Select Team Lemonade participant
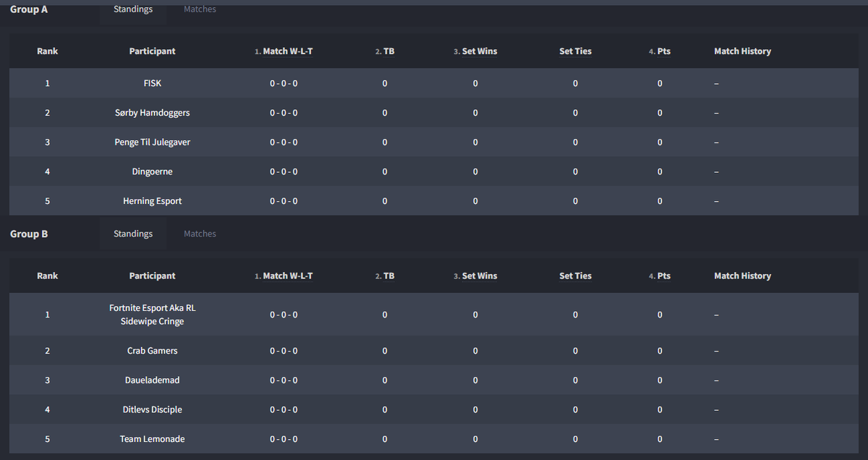This screenshot has width=868, height=460. (153, 439)
